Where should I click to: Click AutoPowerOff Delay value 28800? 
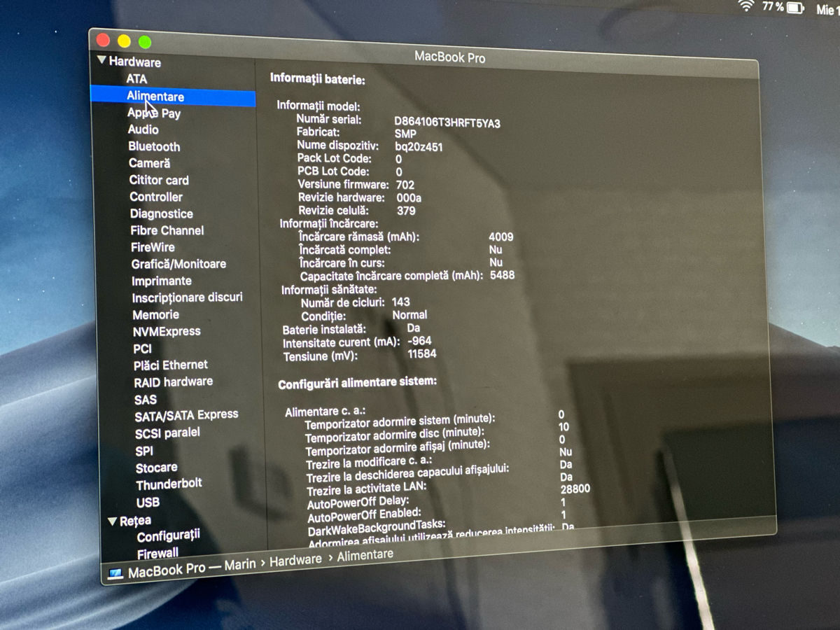pyautogui.click(x=575, y=489)
